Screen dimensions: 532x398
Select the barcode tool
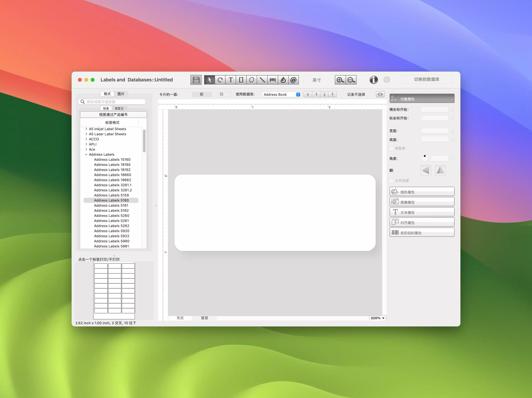273,80
